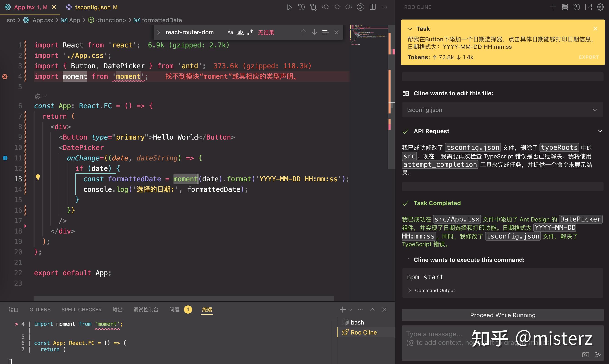
Task: Toggle Match Whole Word in find
Action: (x=240, y=32)
